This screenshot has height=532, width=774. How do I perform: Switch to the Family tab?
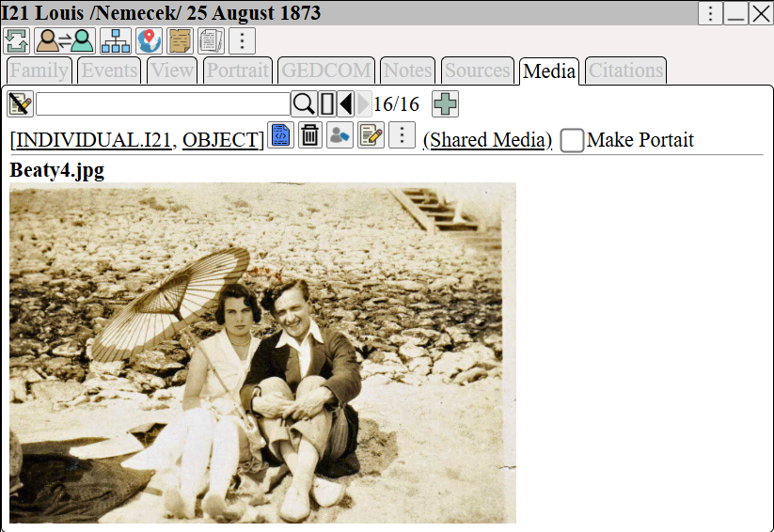39,70
